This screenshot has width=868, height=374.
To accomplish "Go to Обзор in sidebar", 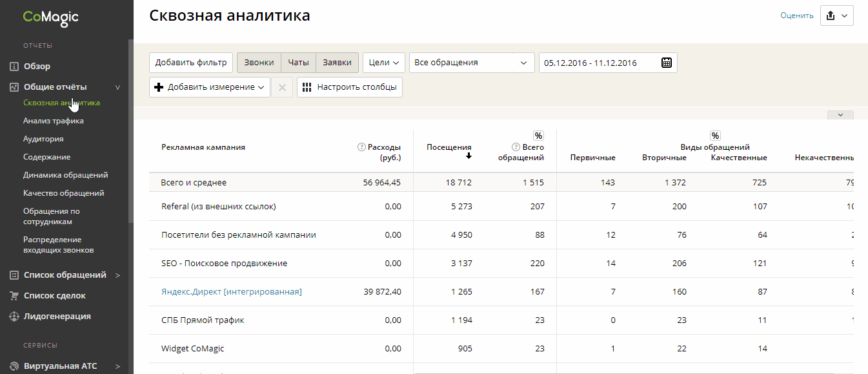I will 37,67.
